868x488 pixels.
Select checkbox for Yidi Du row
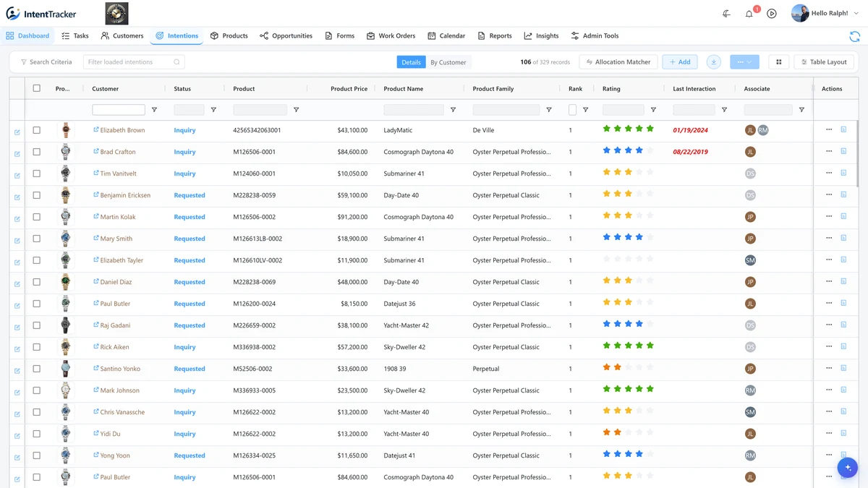point(37,434)
